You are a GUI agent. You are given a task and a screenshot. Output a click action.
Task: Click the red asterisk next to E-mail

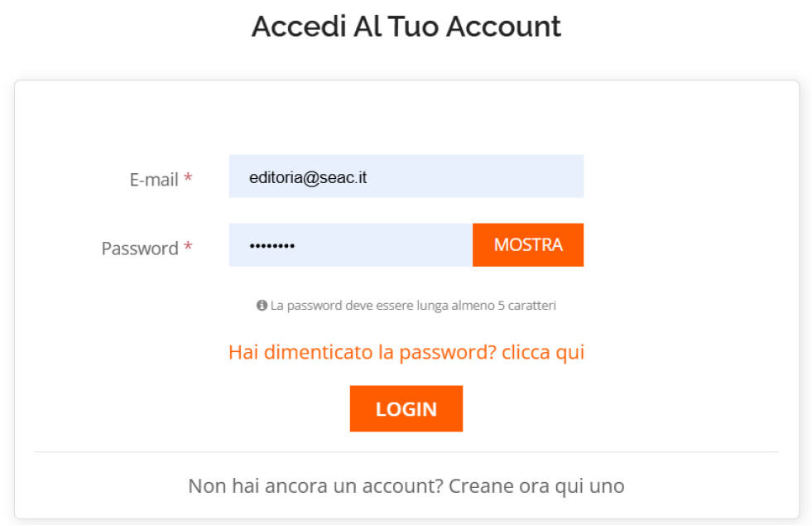189,178
